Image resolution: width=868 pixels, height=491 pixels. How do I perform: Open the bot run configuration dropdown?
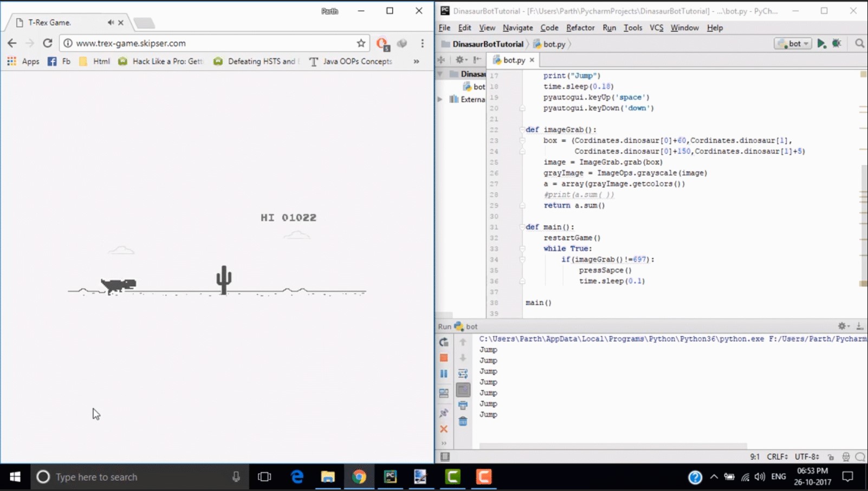pyautogui.click(x=793, y=44)
